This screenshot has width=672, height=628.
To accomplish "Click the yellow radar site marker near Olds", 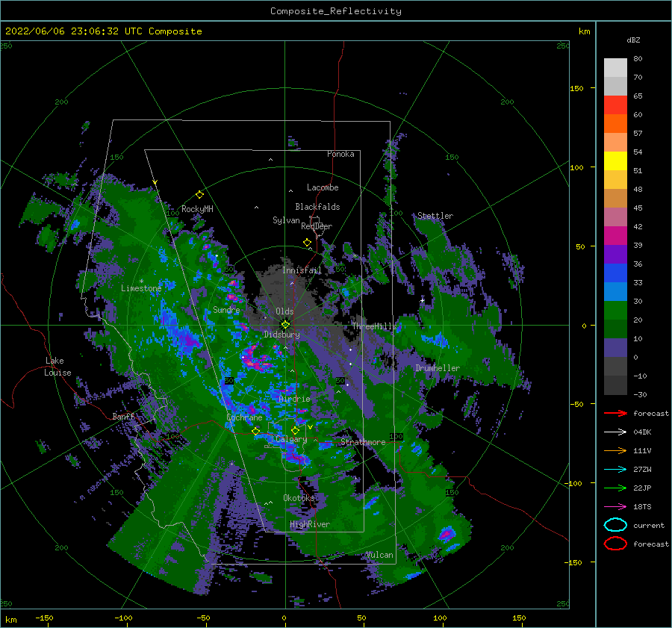I will click(285, 325).
